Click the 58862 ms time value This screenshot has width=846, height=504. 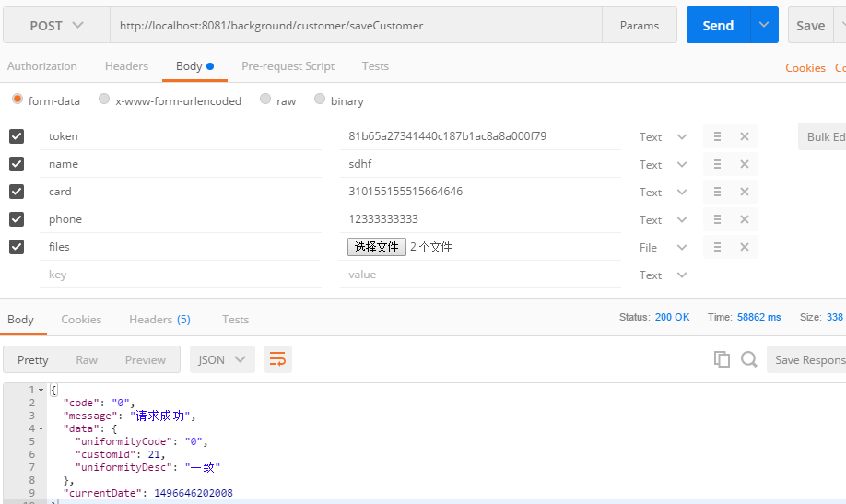coord(759,317)
